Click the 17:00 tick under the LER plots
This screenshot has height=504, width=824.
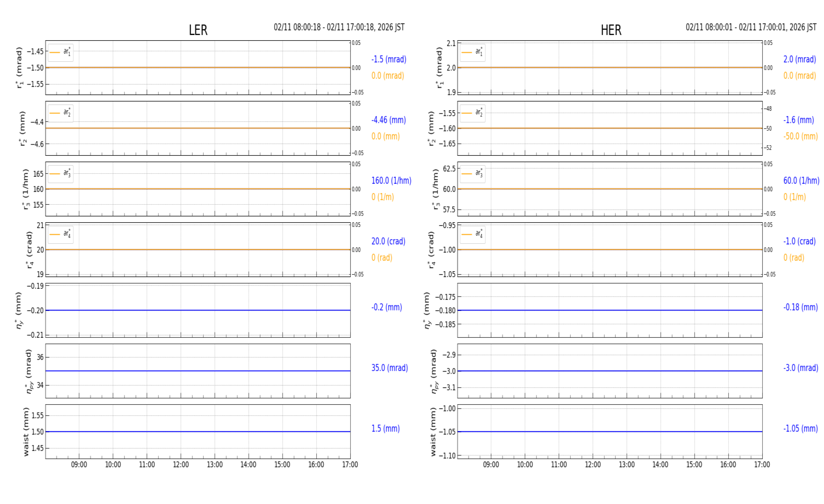[350, 465]
